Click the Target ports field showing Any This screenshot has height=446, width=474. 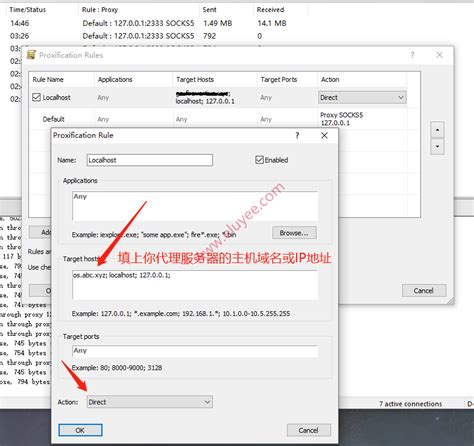(195, 351)
